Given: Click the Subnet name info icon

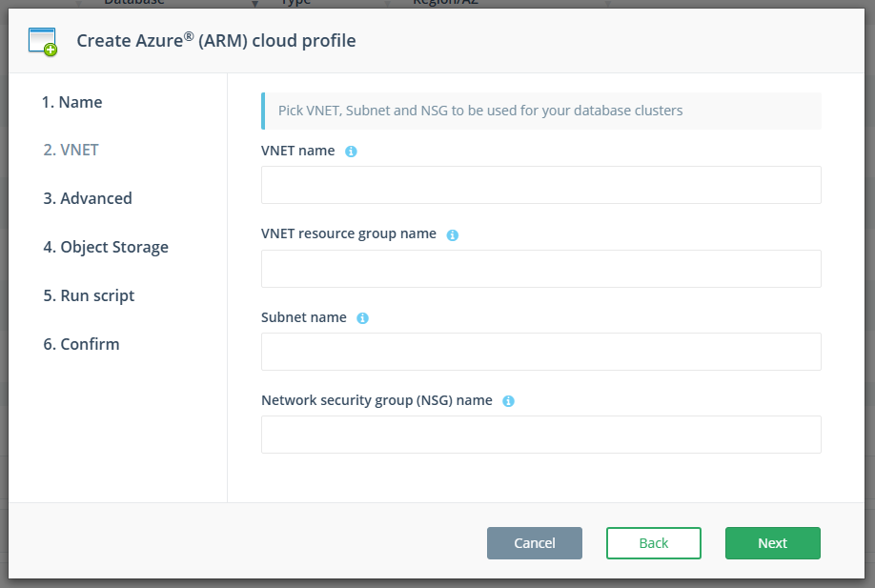Looking at the screenshot, I should coord(363,318).
